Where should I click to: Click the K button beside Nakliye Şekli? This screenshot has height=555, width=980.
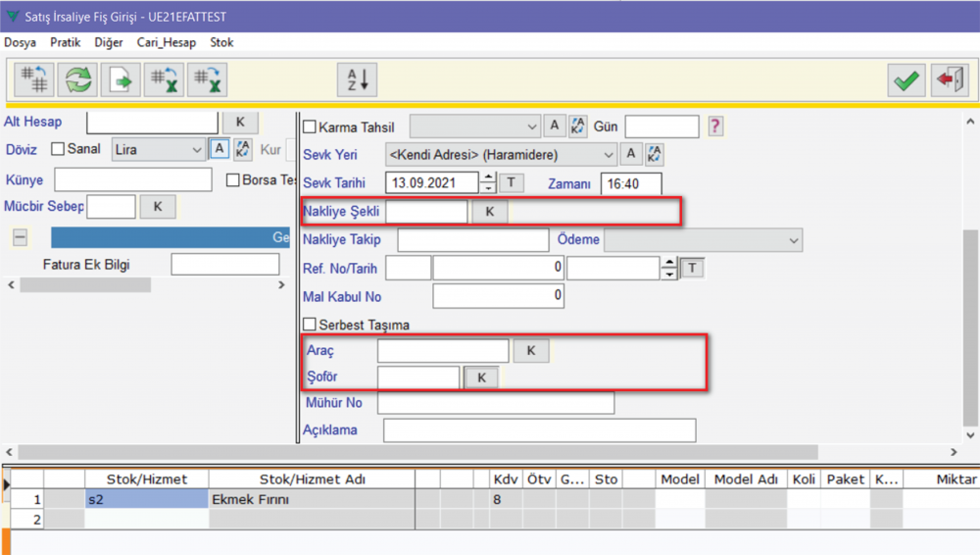click(490, 212)
